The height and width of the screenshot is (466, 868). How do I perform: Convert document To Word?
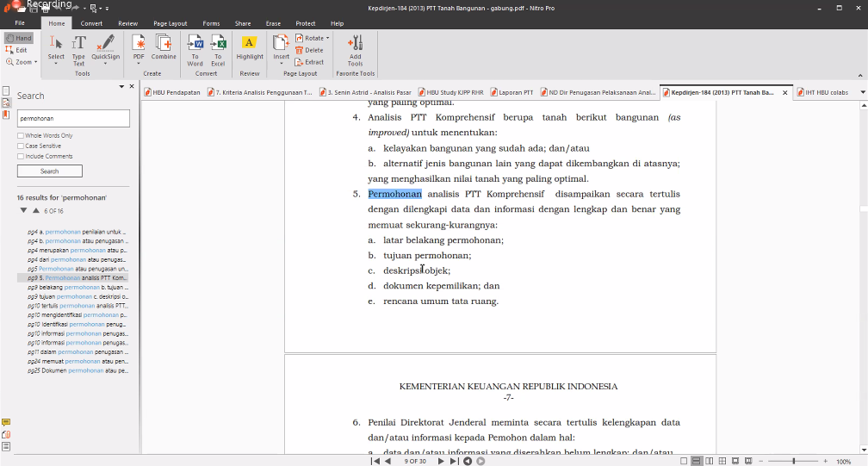pos(195,47)
